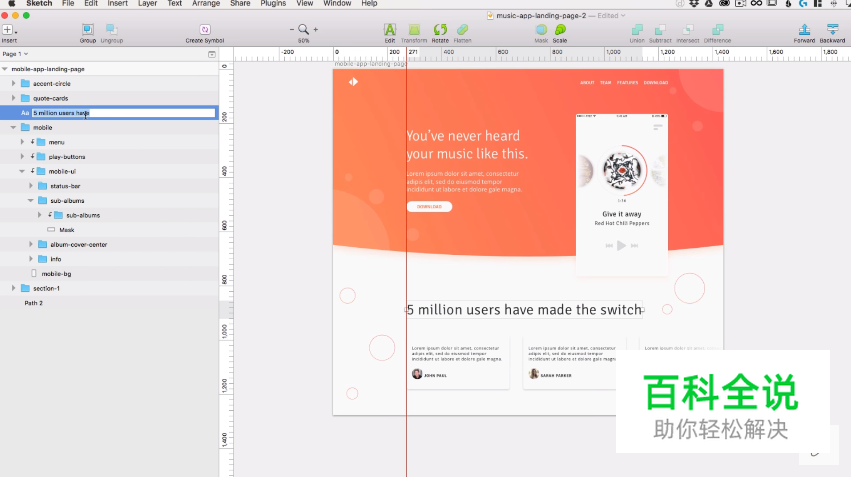Select the mobile-bg layer
The image size is (855, 478).
(x=58, y=273)
